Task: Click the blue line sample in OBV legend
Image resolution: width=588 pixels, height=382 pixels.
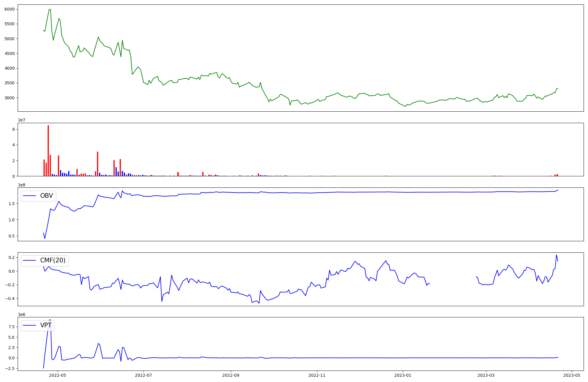Action: pyautogui.click(x=29, y=196)
